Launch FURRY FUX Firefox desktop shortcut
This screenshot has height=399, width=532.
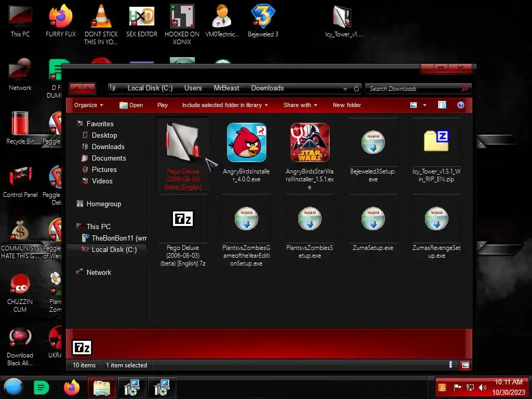tap(60, 21)
